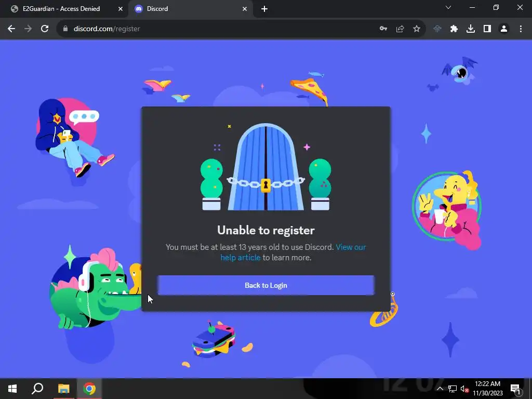Open the 'View our help article' link
The height and width of the screenshot is (399, 532).
[293, 252]
